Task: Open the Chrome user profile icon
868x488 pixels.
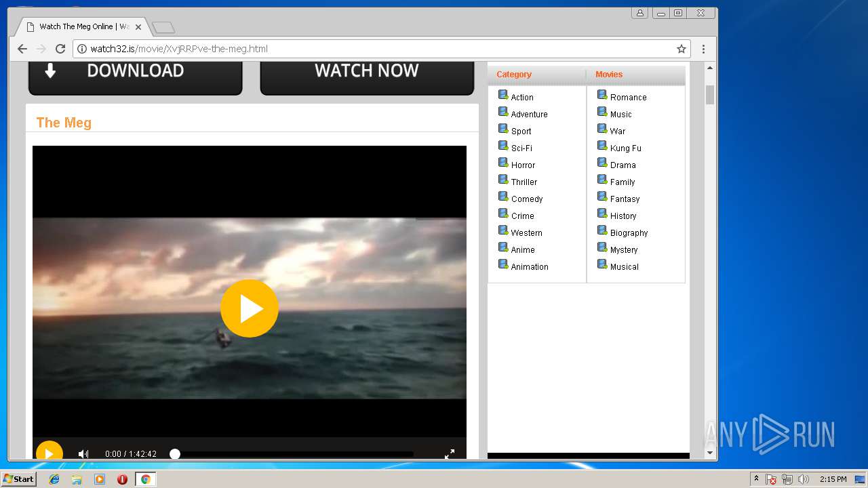Action: pyautogui.click(x=639, y=13)
